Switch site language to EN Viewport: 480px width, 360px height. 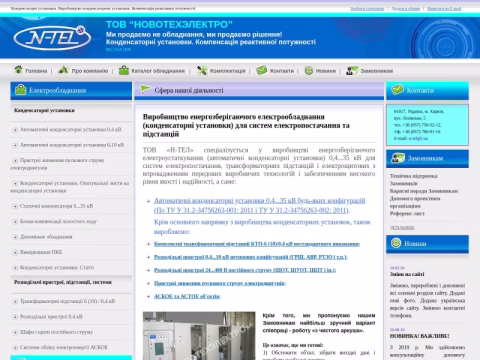coord(128,50)
